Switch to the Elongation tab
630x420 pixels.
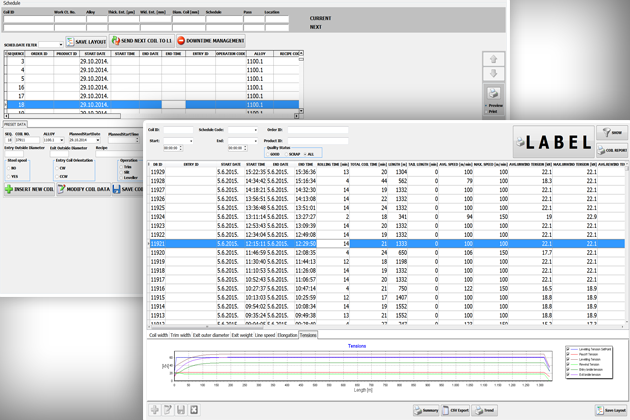coord(287,335)
